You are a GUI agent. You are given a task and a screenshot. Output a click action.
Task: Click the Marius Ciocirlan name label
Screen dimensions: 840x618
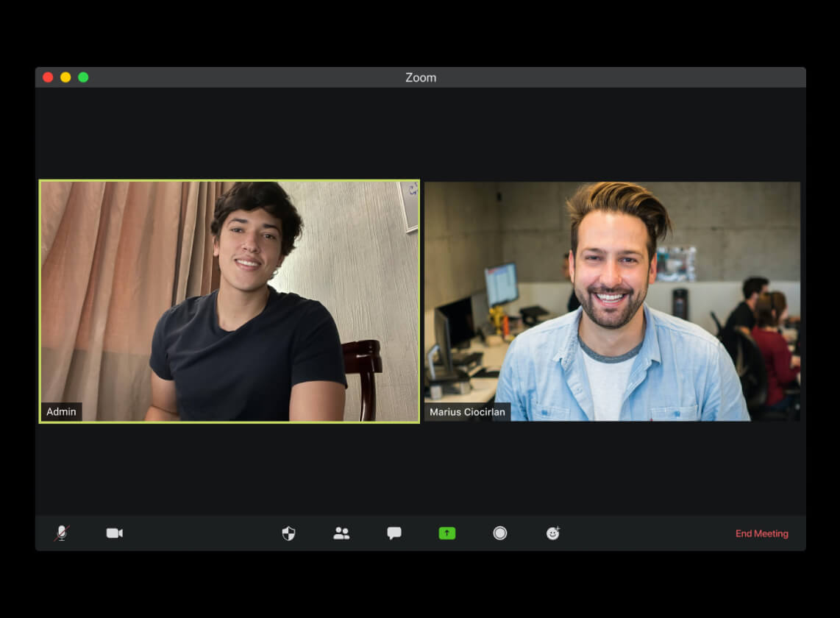pos(467,412)
